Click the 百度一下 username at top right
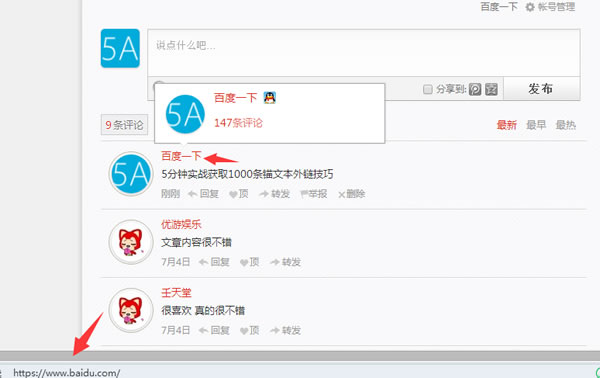Viewport: 600px width, 378px height. 499,7
